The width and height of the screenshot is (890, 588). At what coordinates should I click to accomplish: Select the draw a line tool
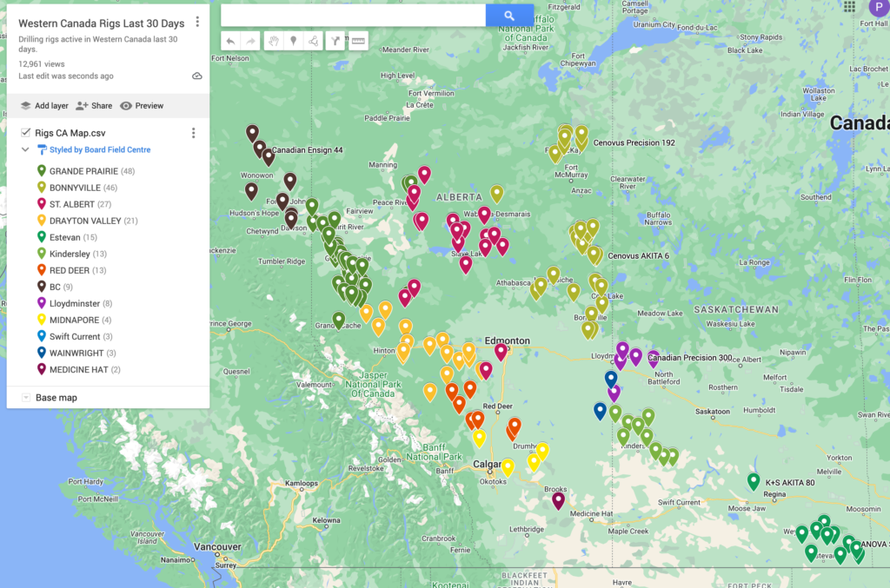[x=313, y=41]
